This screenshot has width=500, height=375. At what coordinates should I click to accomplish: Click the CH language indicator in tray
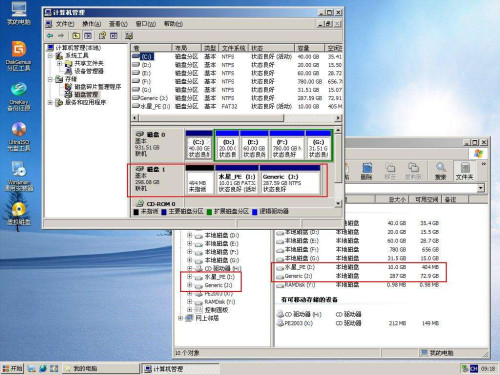tap(474, 368)
